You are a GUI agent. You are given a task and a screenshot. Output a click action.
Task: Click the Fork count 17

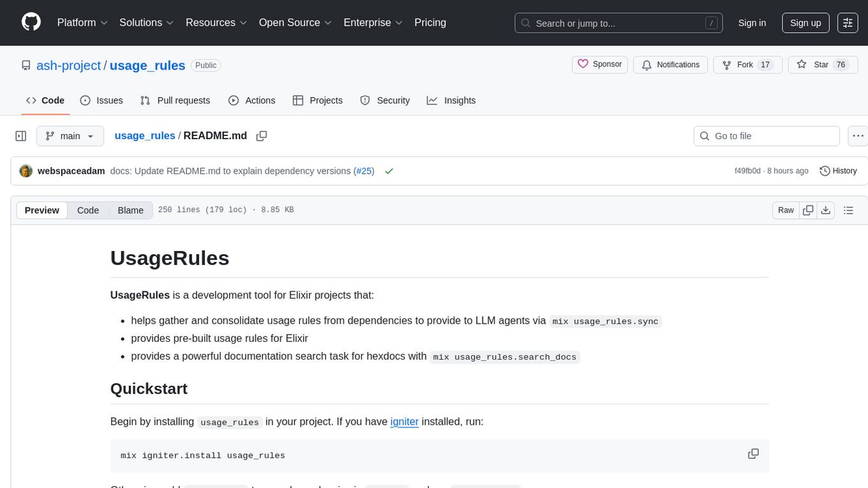pyautogui.click(x=766, y=65)
